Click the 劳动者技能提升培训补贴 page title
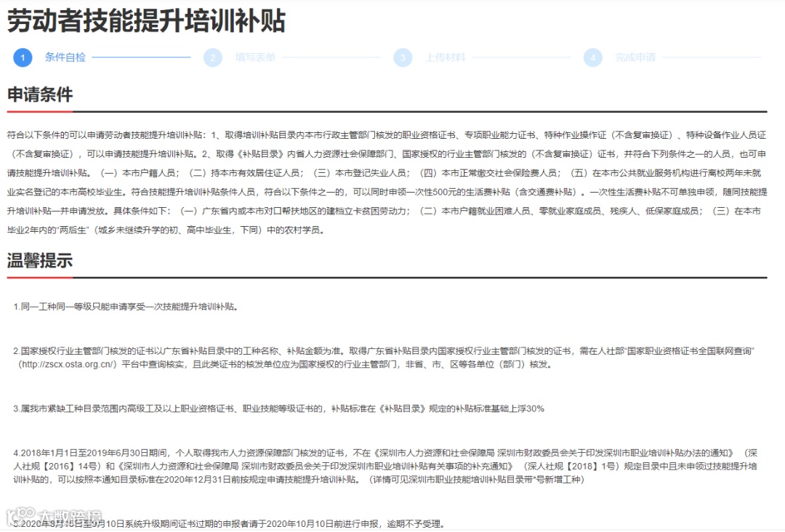 [x=146, y=21]
